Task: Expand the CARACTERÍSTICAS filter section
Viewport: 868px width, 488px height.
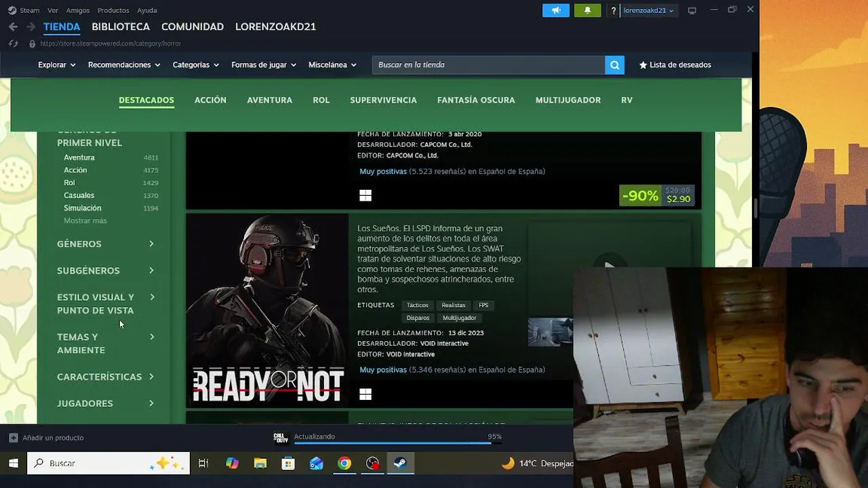Action: coord(105,377)
